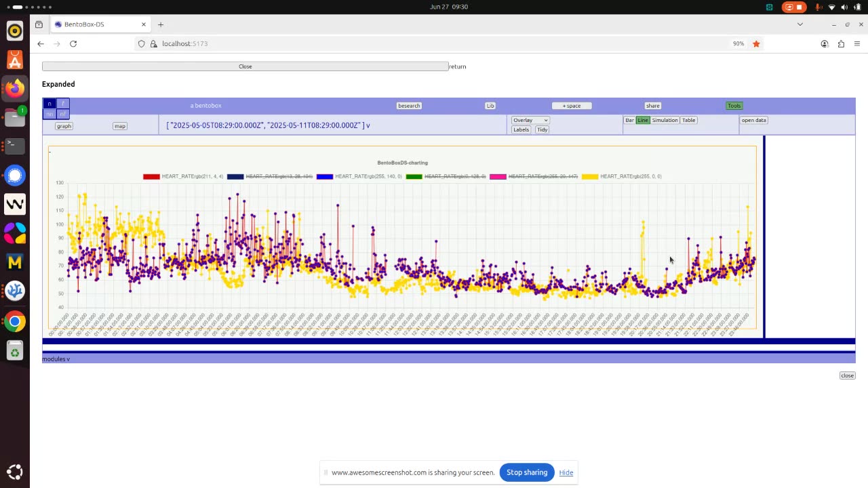Open list all tabs dropdown arrow
868x488 pixels.
tap(800, 24)
